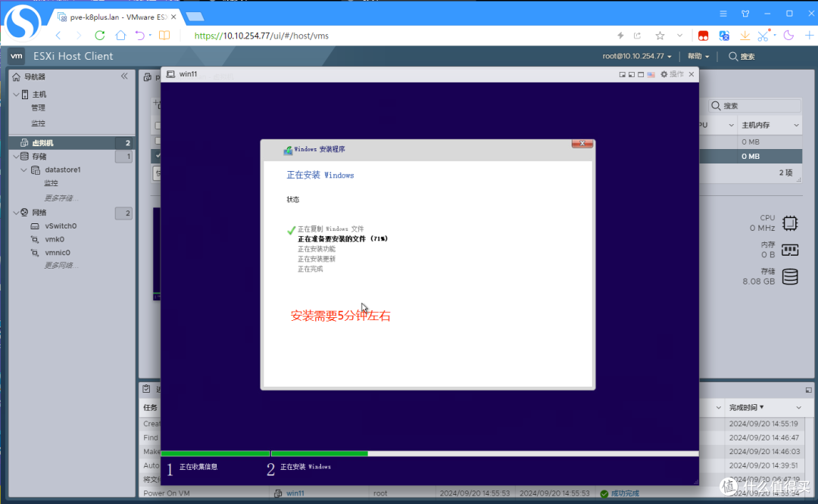Select vSwitch0 in the network tree

point(61,226)
